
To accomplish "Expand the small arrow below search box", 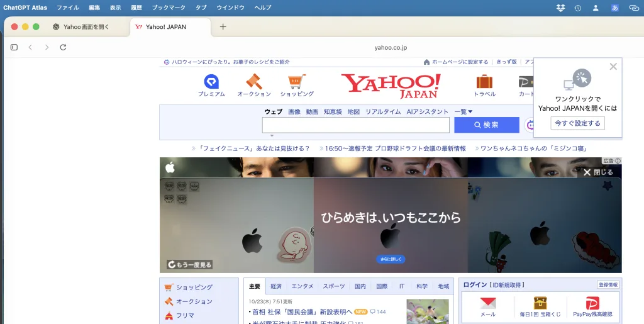I will (x=272, y=136).
